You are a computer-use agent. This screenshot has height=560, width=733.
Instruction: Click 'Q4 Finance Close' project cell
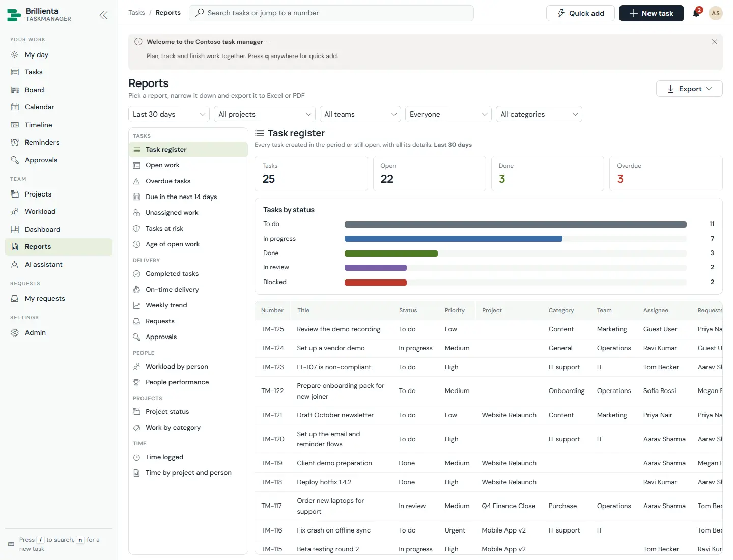tap(509, 506)
